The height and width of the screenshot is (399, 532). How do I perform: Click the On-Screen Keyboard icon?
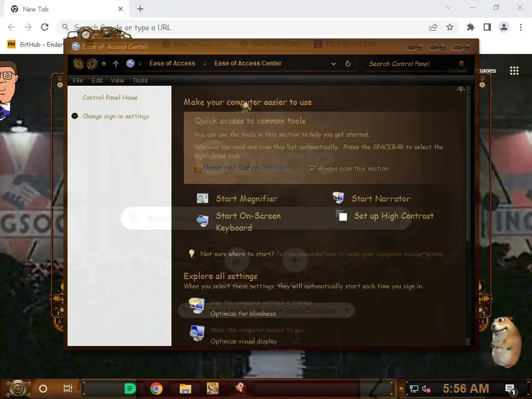tap(203, 221)
